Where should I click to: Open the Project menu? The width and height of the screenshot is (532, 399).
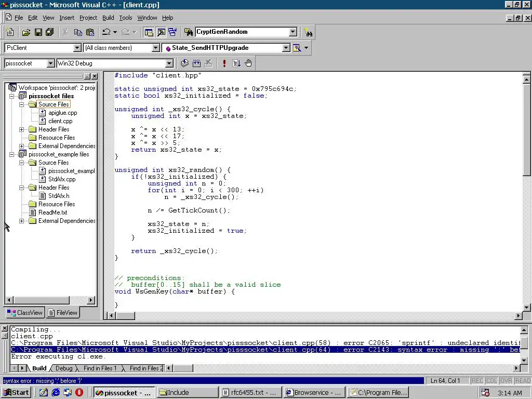click(88, 18)
